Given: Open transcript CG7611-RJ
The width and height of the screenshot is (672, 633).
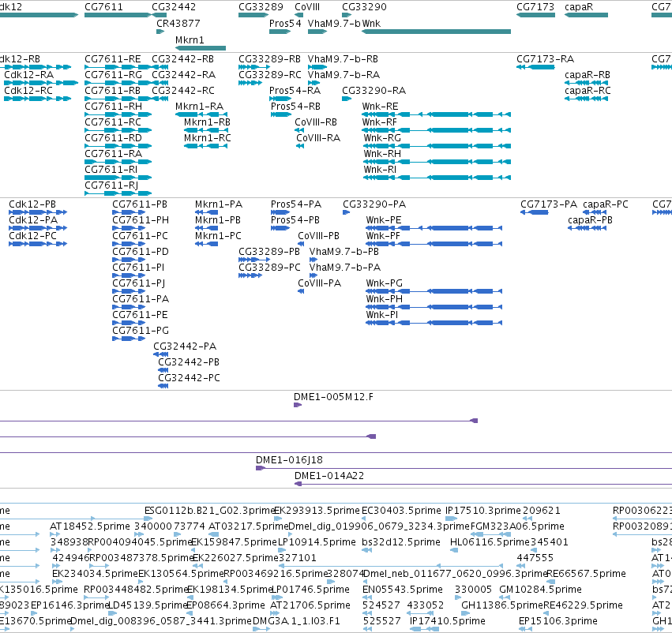Looking at the screenshot, I should point(111,185).
